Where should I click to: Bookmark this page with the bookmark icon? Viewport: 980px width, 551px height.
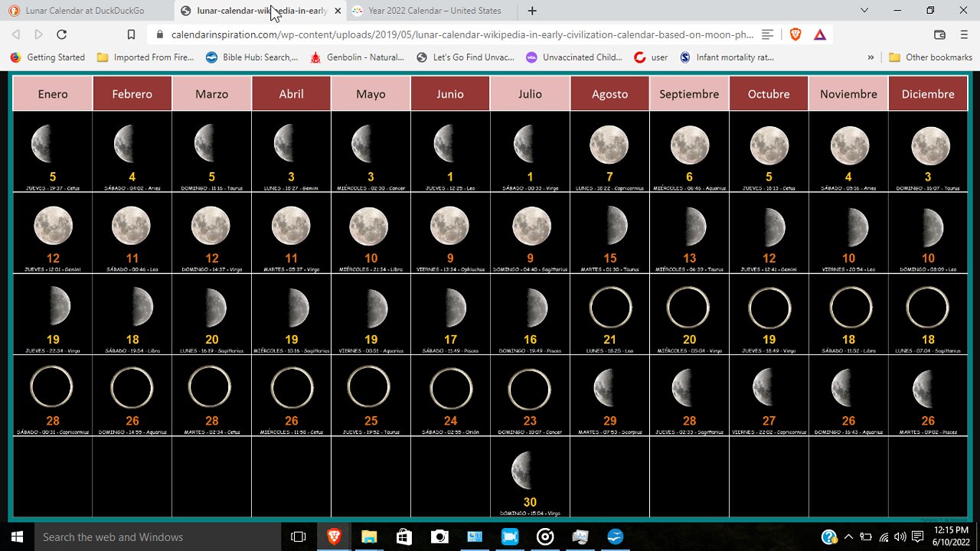click(x=131, y=34)
